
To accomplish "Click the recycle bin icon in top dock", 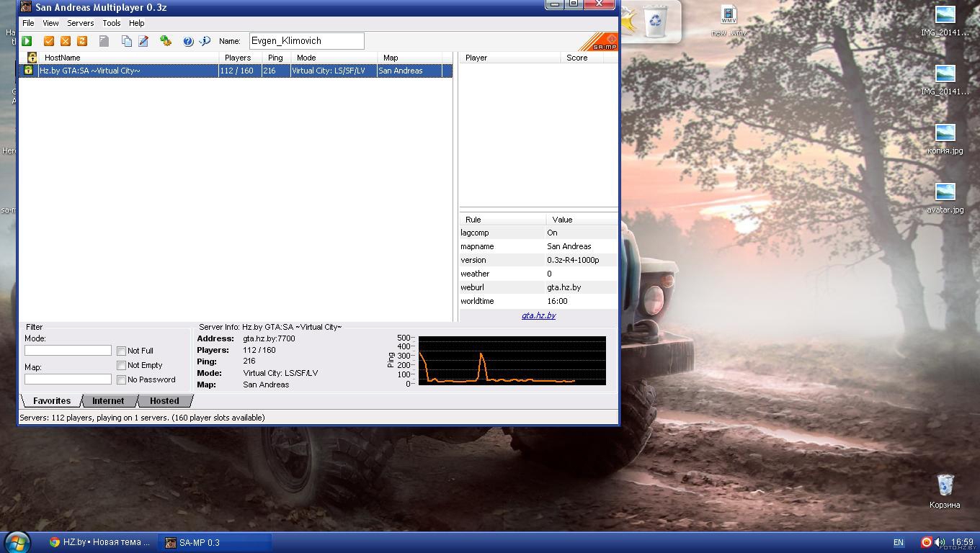I will tap(656, 20).
